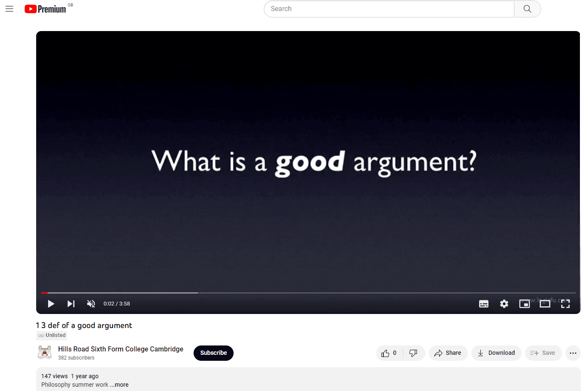Click the 0:02 / 3:58 time display
Screen dimensions: 588x391
tap(117, 304)
